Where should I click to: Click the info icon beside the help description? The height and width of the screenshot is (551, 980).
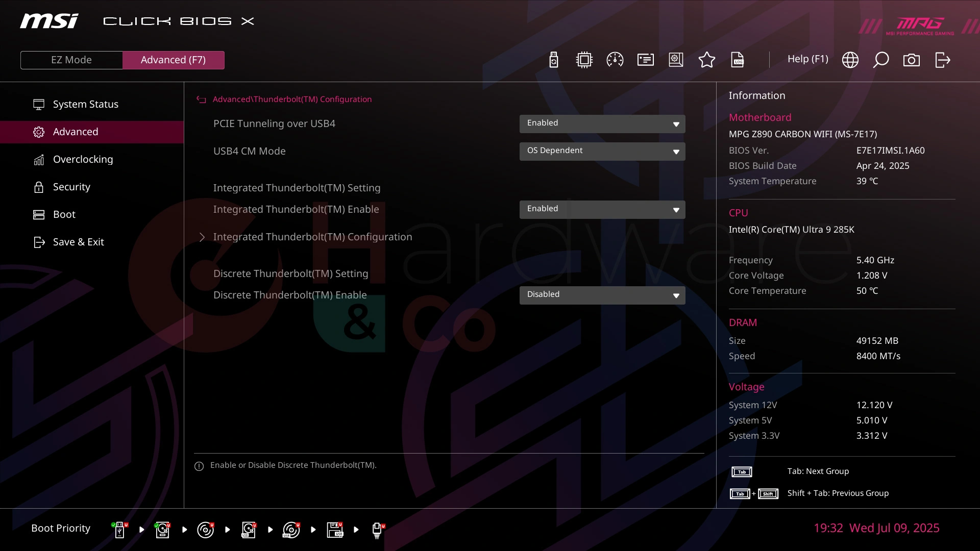click(x=199, y=466)
